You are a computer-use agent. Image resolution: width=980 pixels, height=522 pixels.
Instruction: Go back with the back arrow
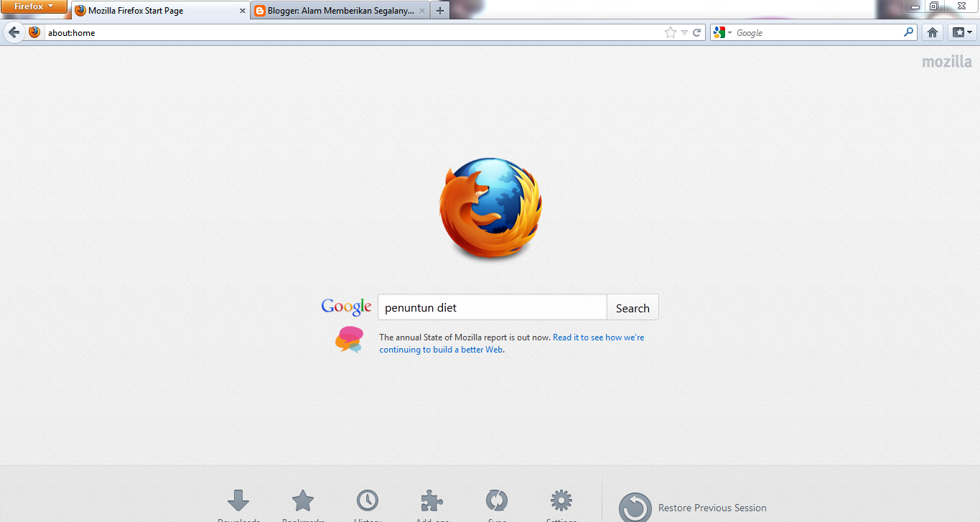click(14, 32)
